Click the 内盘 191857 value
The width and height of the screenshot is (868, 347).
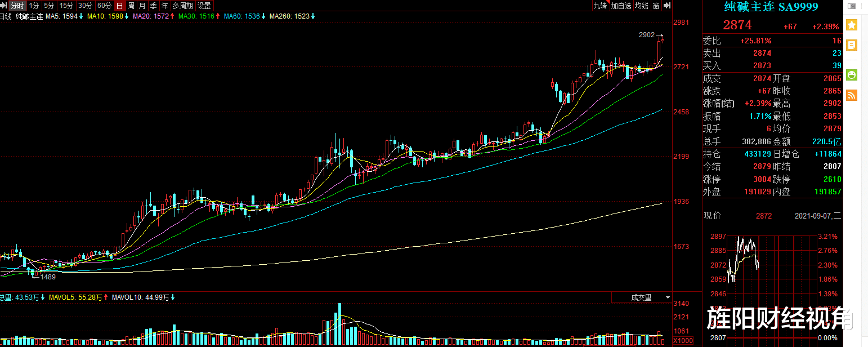click(x=828, y=192)
